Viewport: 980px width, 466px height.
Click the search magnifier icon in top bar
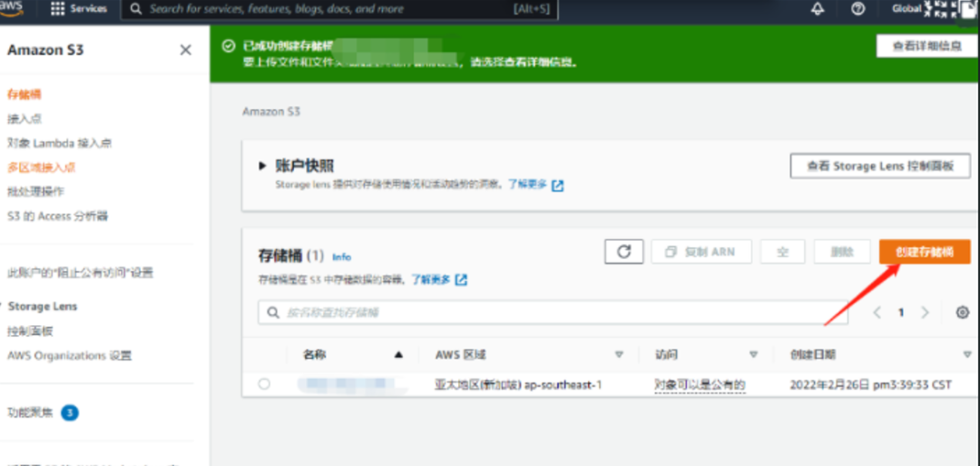point(135,9)
